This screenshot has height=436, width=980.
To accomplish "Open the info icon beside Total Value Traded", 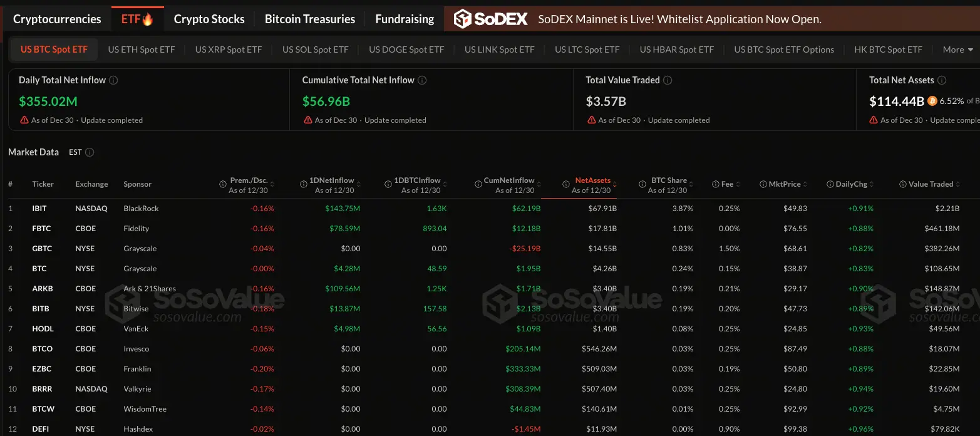I will coord(668,80).
